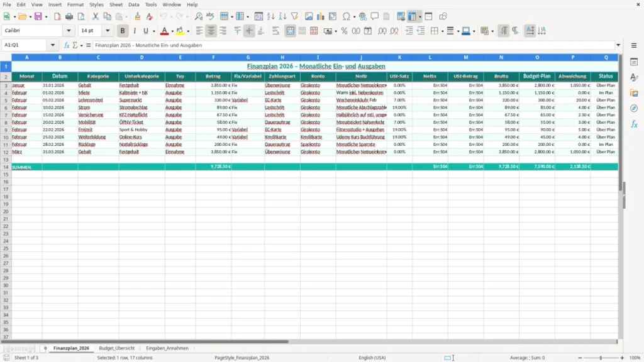
Task: Open the Sheet menu
Action: (116, 4)
